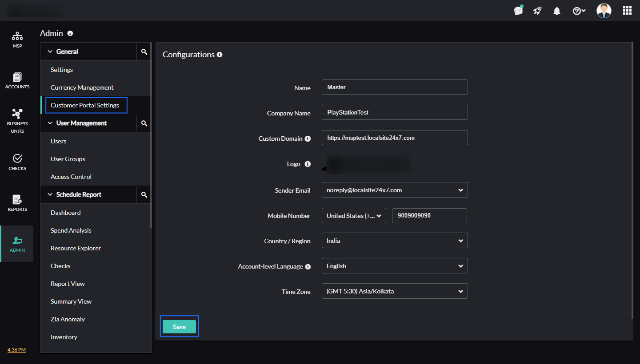Select the Customer Portal Settings menu item
The image size is (640, 364).
pos(85,105)
